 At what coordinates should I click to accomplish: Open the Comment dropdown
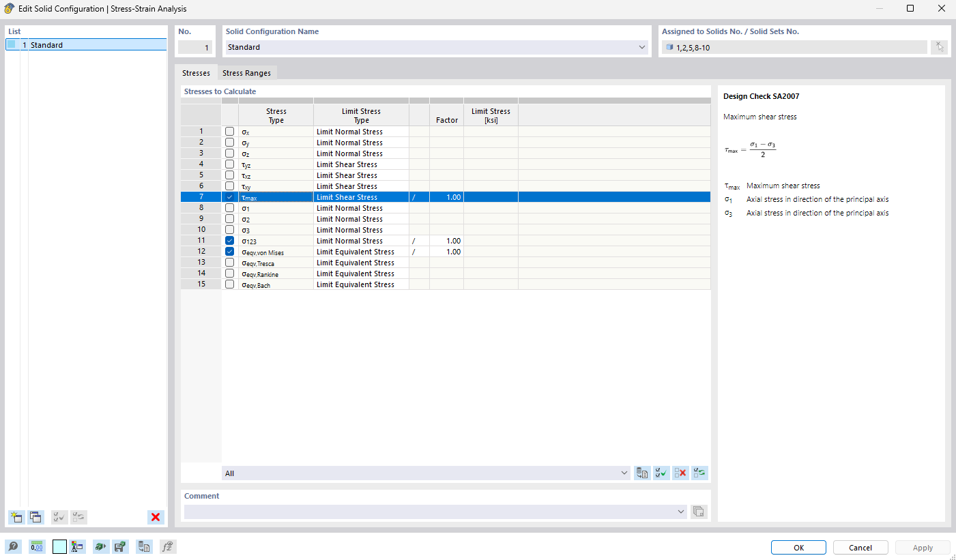(x=680, y=512)
